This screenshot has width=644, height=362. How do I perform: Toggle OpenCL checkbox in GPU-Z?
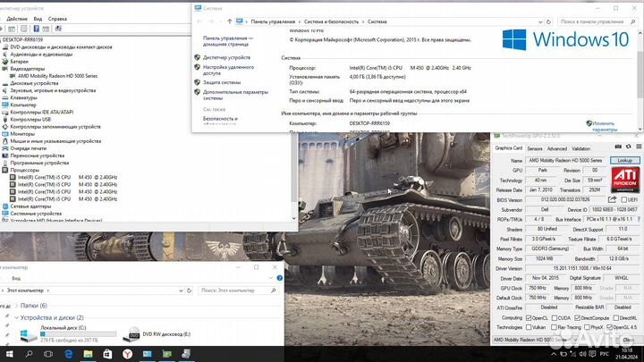(x=529, y=318)
